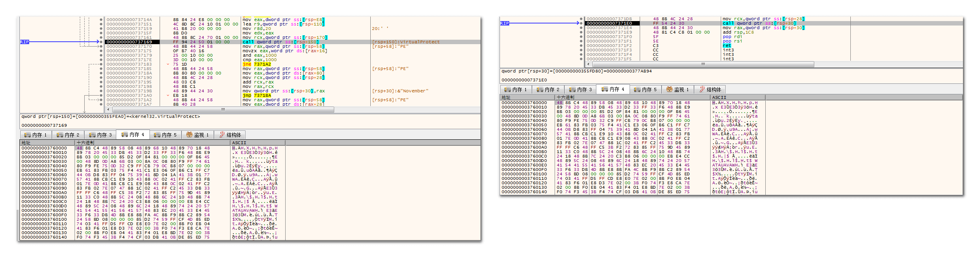The width and height of the screenshot is (980, 258).
Task: Click the 十六进制 column header in right dump
Action: (x=632, y=97)
